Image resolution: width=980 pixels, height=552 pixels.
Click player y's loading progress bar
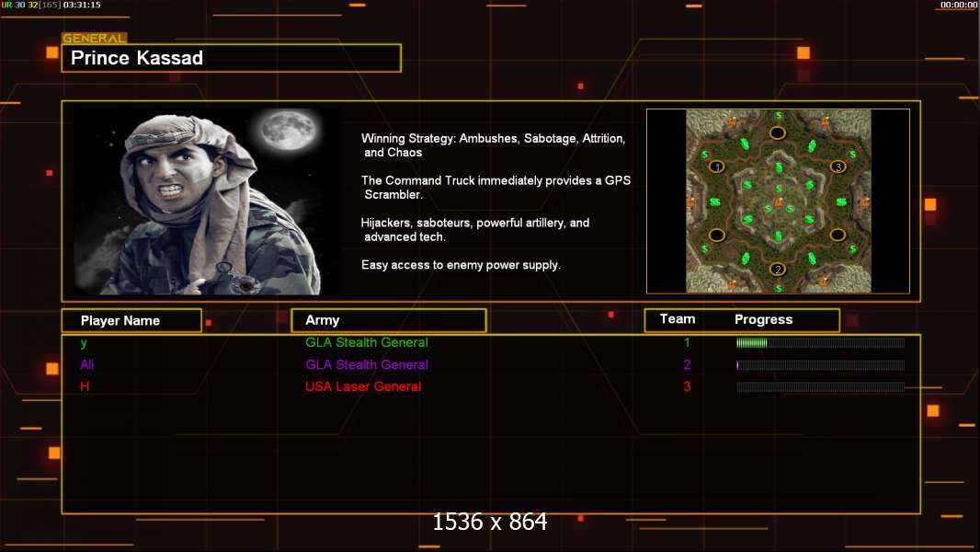[x=821, y=342]
